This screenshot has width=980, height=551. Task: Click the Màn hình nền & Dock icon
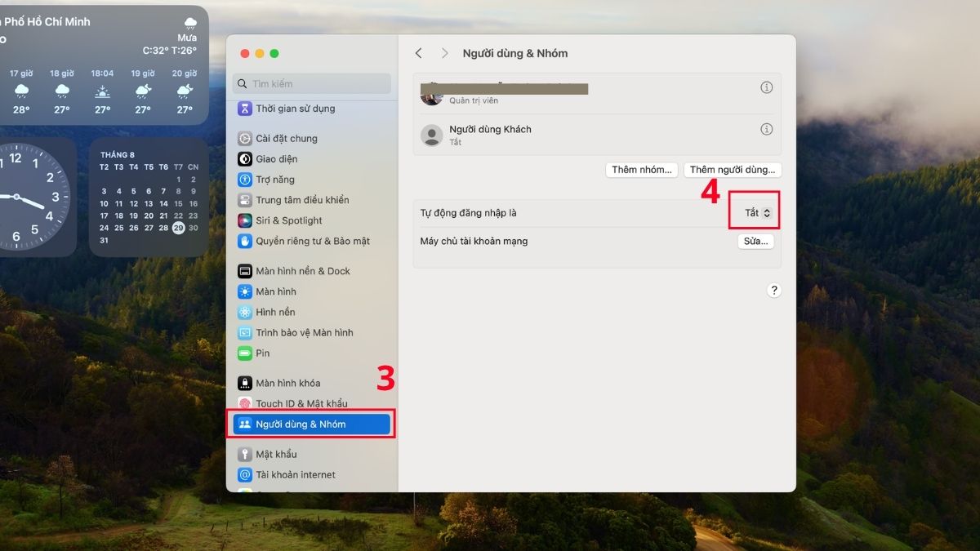point(244,271)
